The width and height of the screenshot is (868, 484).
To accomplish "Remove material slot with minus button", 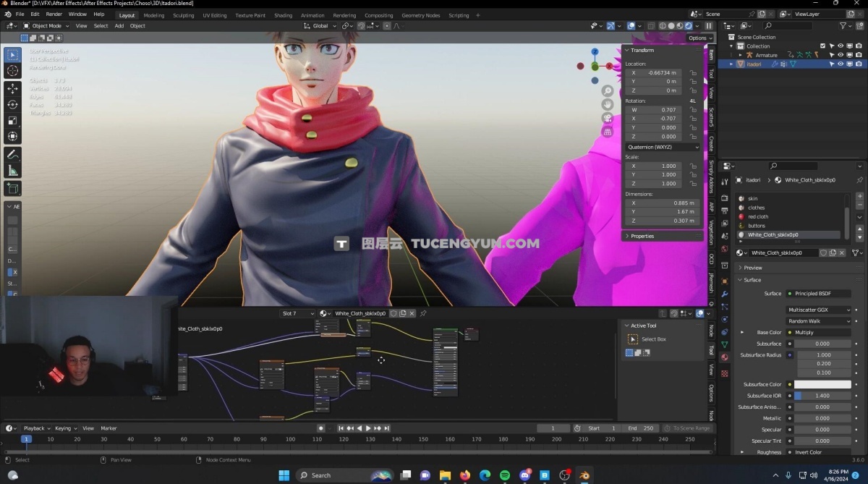I will tap(859, 205).
